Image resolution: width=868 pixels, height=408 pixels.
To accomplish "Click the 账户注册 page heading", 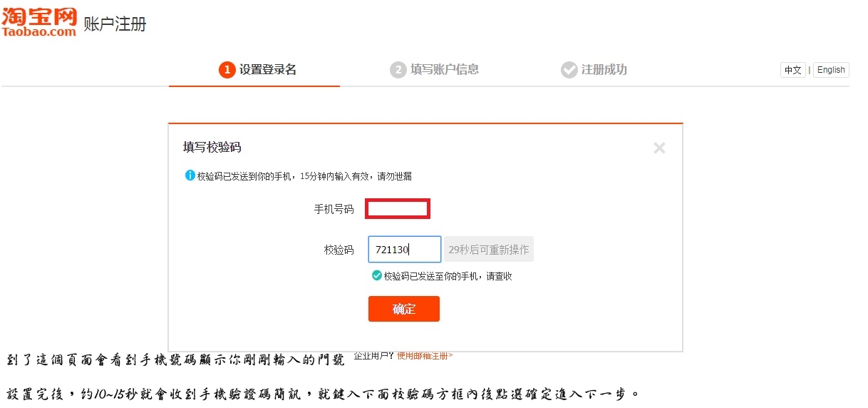I will tap(115, 24).
